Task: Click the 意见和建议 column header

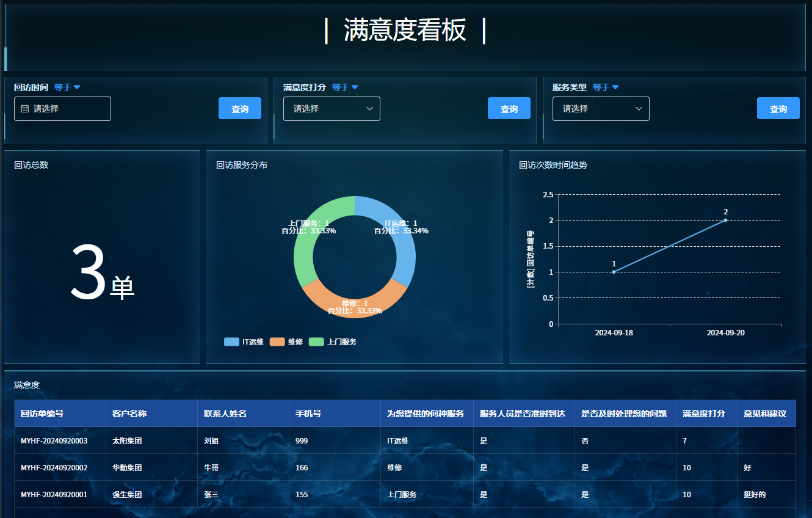Action: point(760,414)
